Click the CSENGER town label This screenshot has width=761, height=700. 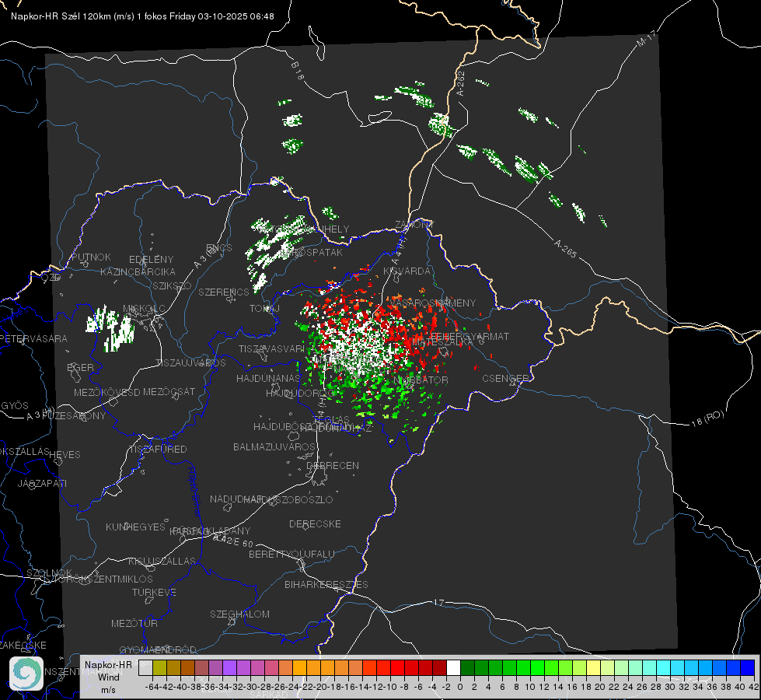(505, 379)
